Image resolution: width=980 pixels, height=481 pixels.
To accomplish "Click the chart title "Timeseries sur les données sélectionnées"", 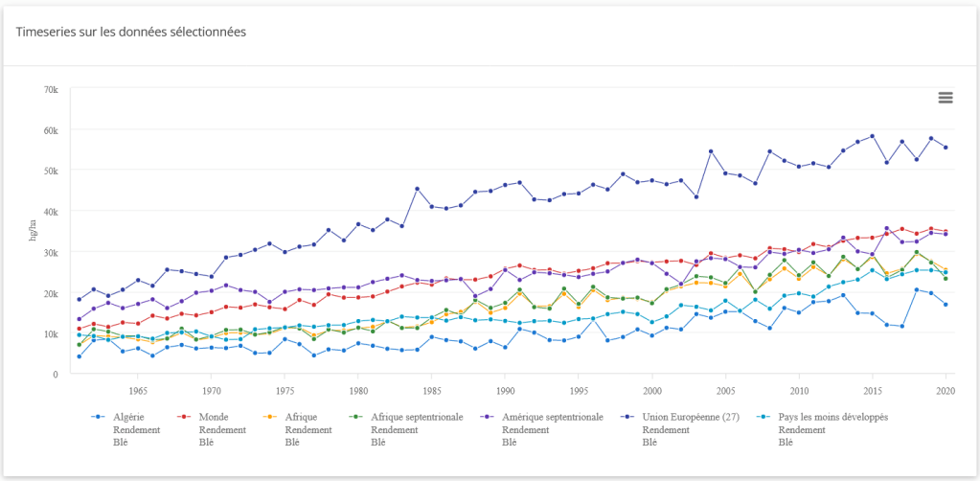I will [131, 32].
